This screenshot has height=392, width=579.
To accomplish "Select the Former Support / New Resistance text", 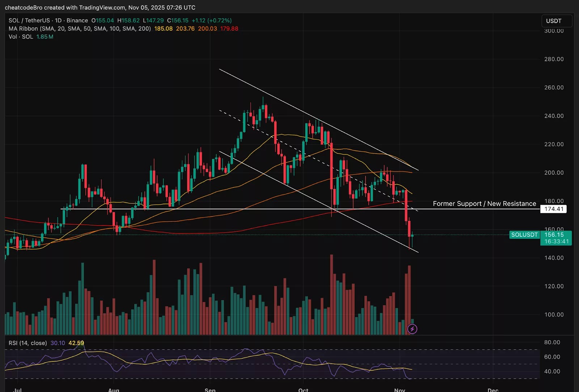I will 484,203.
